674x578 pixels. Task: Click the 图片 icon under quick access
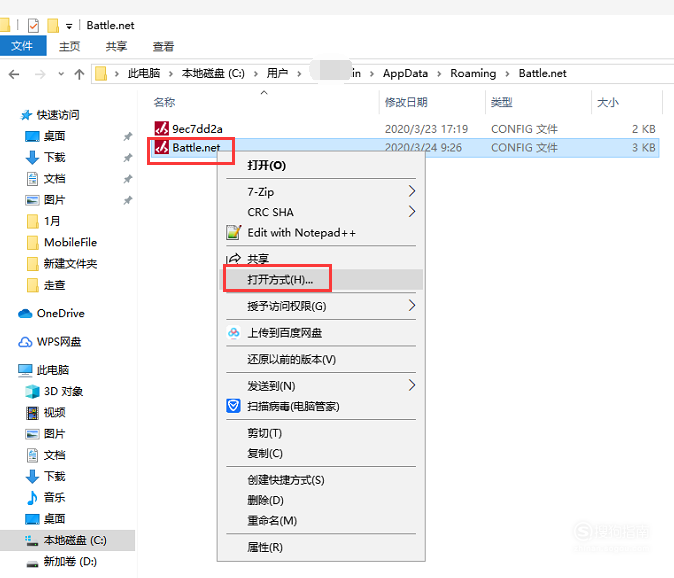coord(32,200)
